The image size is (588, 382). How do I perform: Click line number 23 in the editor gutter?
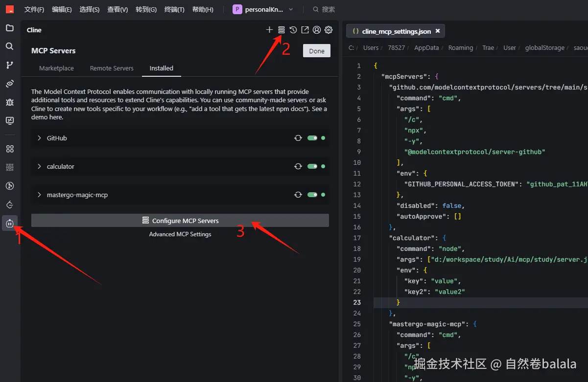357,303
